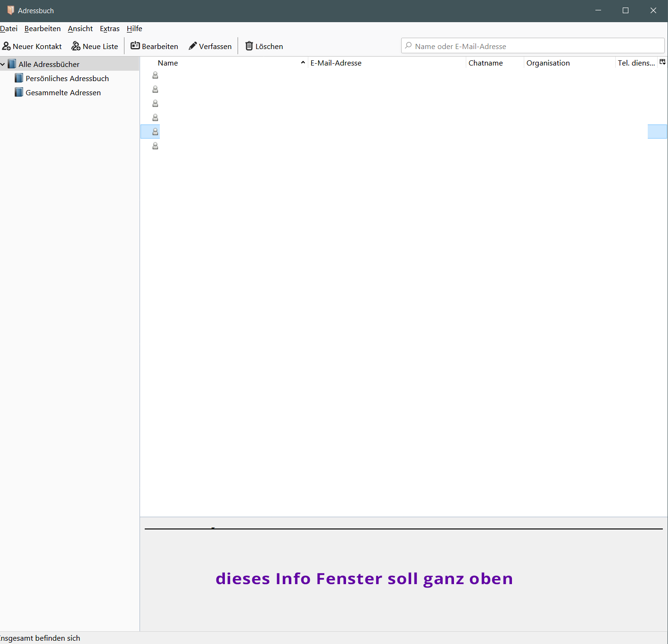668x644 pixels.
Task: Create a new mailing list with Neue Liste
Action: pos(95,46)
